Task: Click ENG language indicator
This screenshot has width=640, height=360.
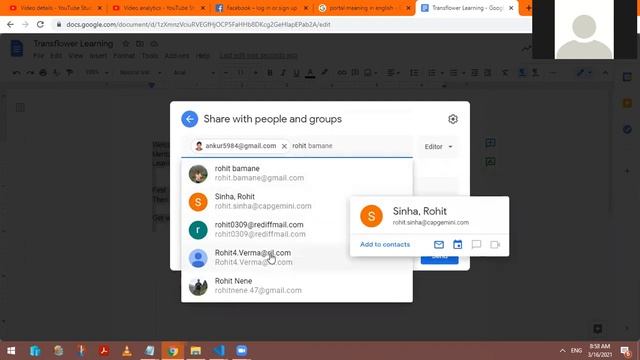Action: pyautogui.click(x=576, y=351)
